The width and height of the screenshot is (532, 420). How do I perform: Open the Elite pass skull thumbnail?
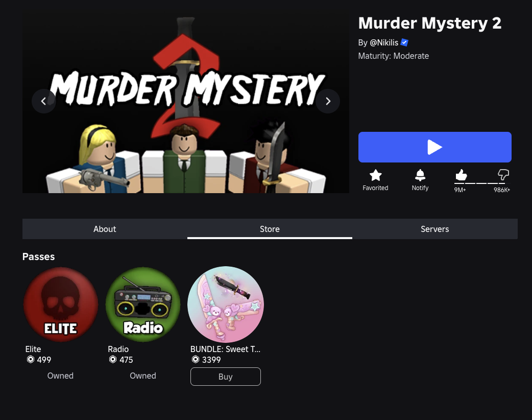point(60,304)
